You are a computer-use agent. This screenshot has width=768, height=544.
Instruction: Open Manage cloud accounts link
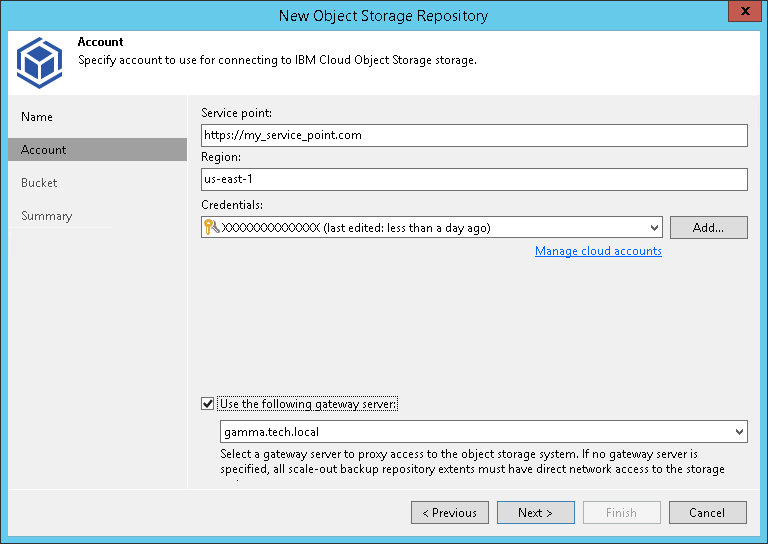598,251
